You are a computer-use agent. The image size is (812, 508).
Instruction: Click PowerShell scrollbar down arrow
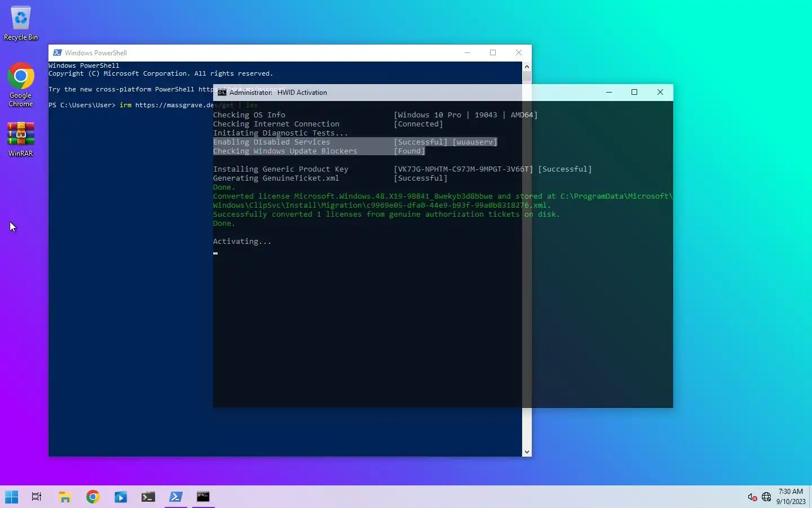[x=527, y=452]
